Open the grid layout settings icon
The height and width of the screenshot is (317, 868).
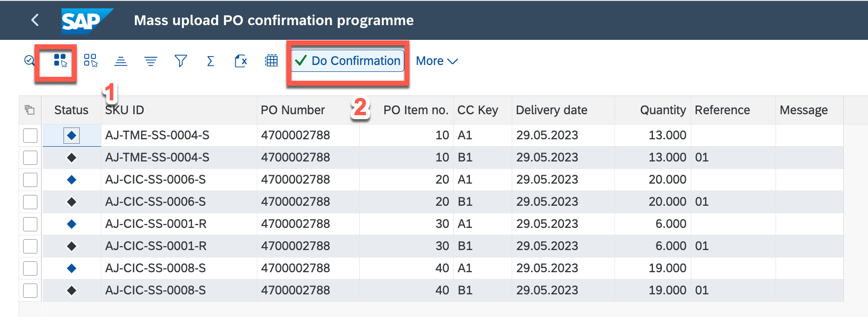(x=271, y=61)
